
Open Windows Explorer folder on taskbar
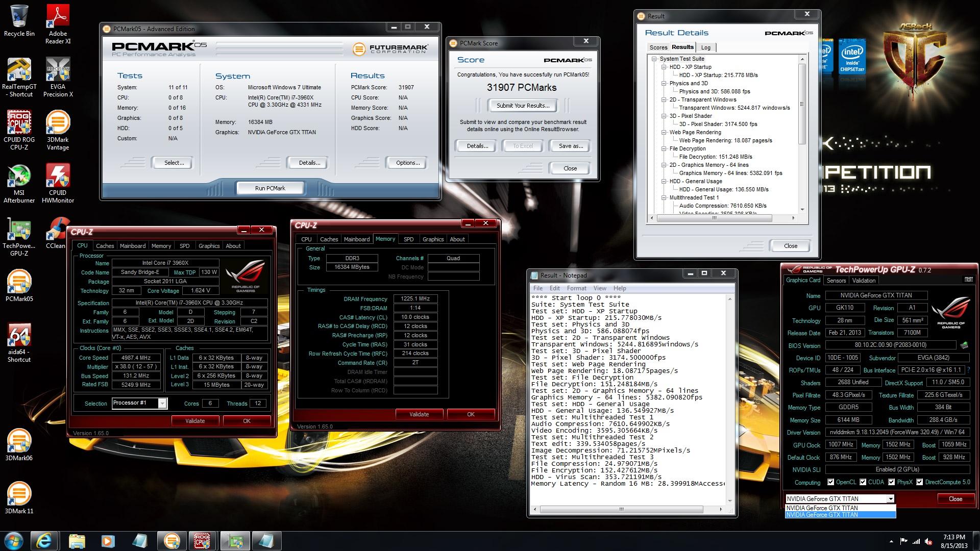(77, 541)
